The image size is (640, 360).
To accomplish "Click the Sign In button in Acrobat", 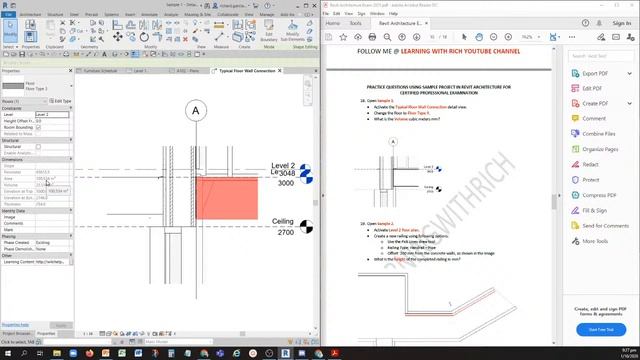I will coord(622,23).
